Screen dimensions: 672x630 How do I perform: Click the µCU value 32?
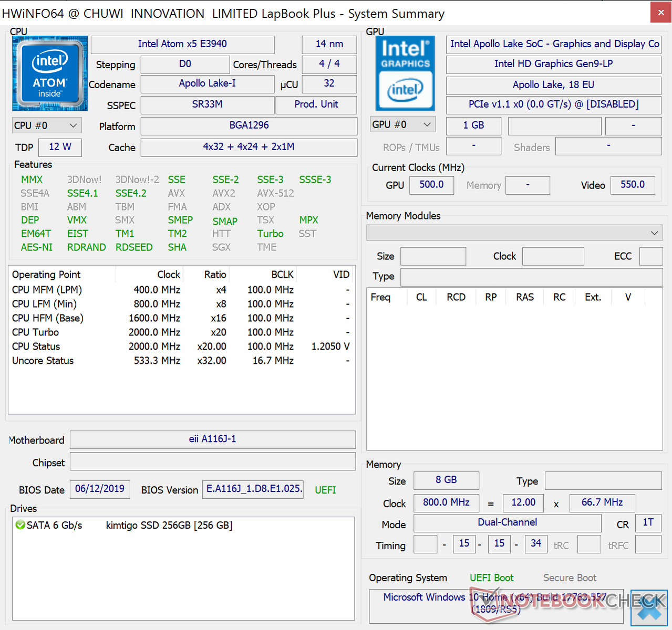pyautogui.click(x=329, y=83)
